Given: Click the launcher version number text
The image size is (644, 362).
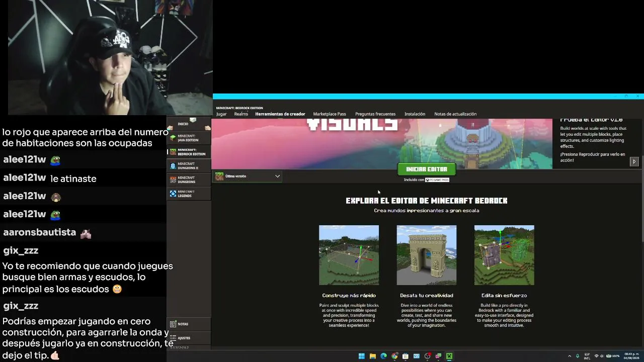Looking at the screenshot, I should 179,347.
